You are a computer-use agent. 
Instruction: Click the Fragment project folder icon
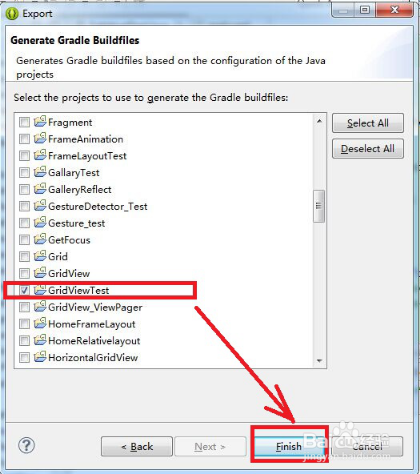[40, 122]
